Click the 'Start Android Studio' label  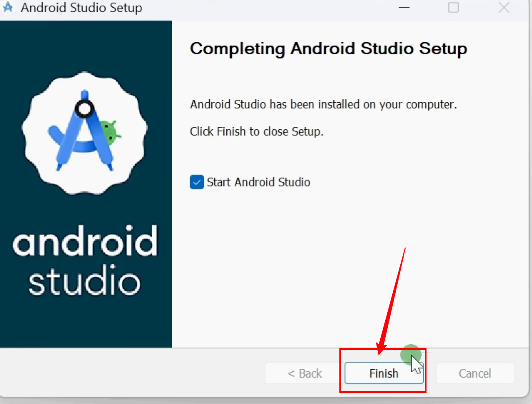(258, 182)
